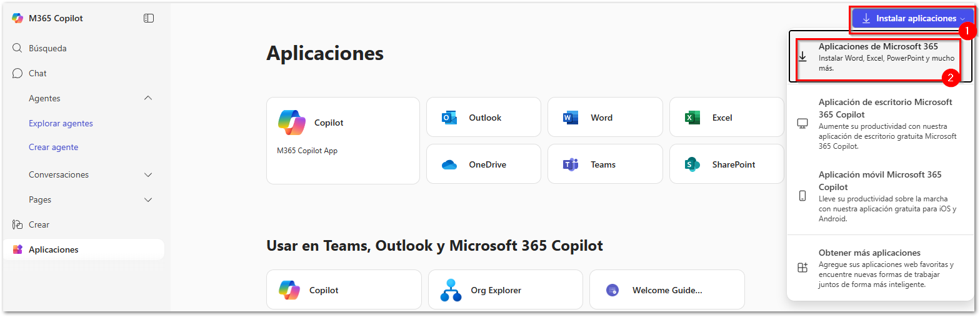Open the Excel app tile
Viewport: 980px width, 317px height.
point(726,118)
